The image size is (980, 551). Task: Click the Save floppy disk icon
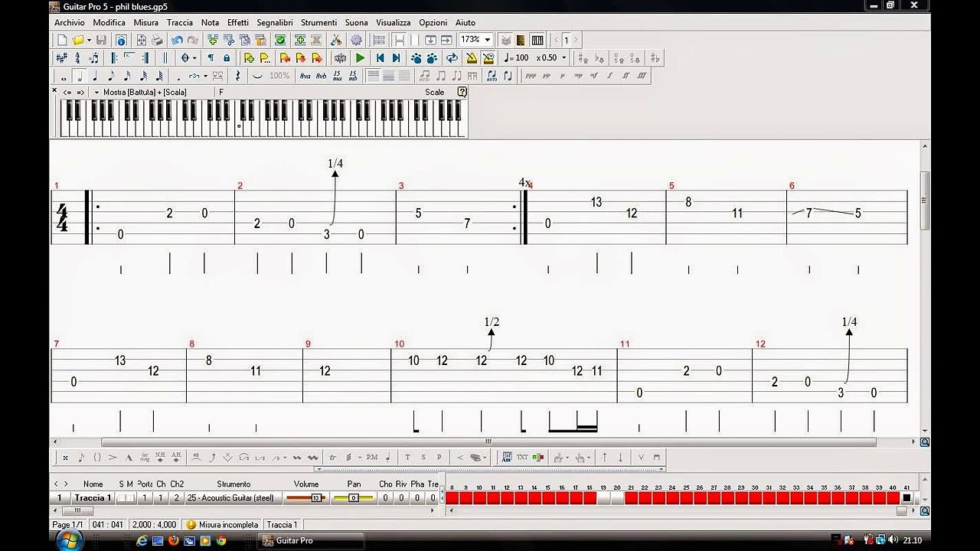[x=100, y=40]
